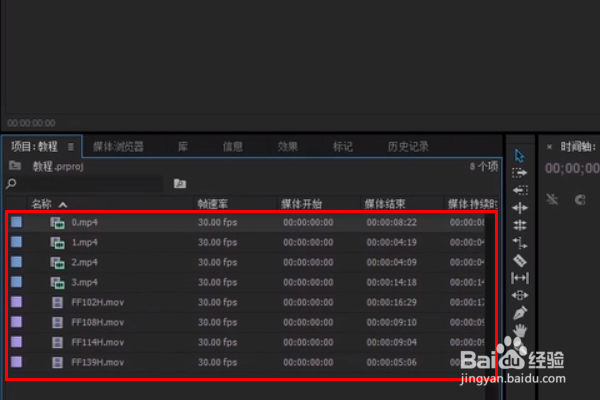The height and width of the screenshot is (400, 600).
Task: Click the 媒体持续时间 column header
Action: coord(473,204)
